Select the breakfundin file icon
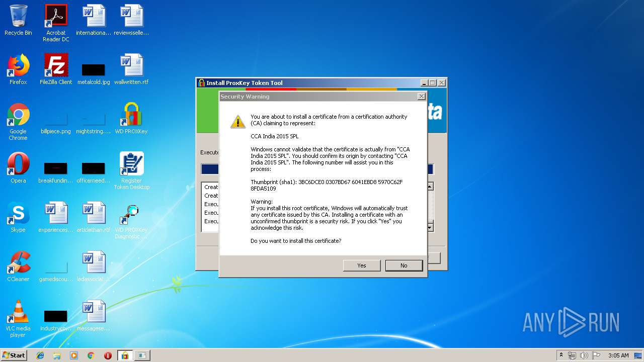This screenshot has height=362, width=644. tap(56, 171)
